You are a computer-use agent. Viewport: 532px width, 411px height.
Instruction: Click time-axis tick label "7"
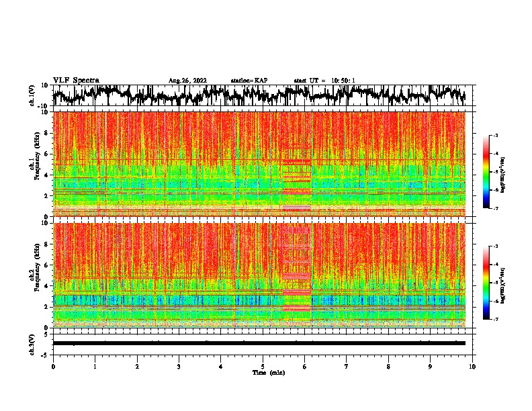pos(347,367)
